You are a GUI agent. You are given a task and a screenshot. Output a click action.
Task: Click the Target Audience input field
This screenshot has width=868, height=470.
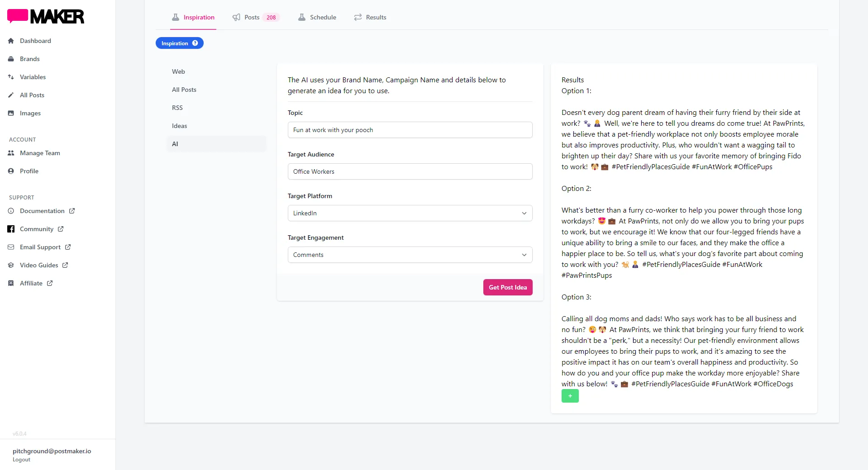point(410,171)
